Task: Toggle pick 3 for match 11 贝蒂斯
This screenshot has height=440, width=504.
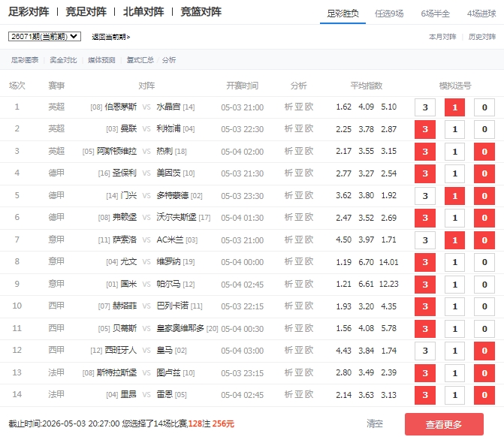Action: click(425, 329)
